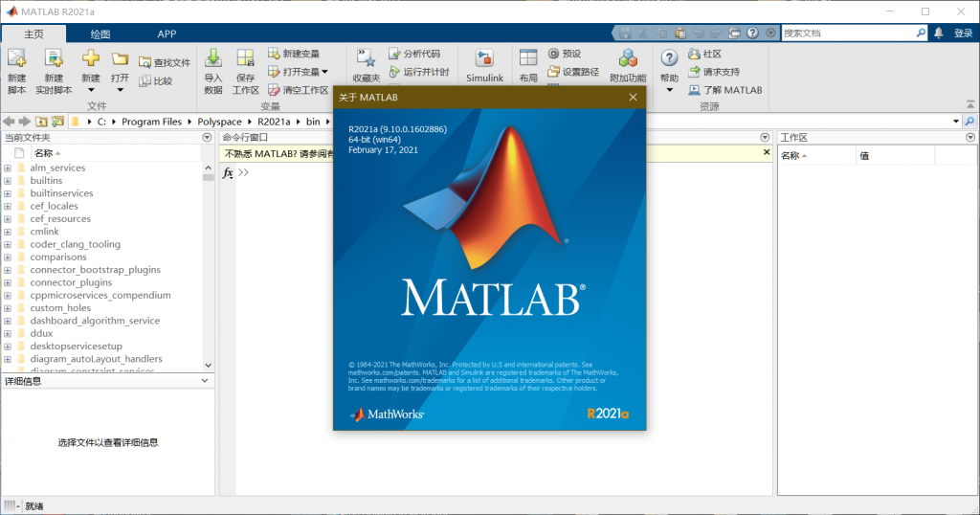
Task: Run 分析代码 code analyzer
Action: click(x=414, y=54)
